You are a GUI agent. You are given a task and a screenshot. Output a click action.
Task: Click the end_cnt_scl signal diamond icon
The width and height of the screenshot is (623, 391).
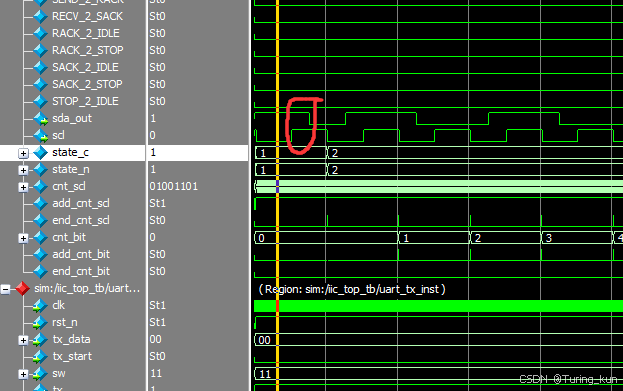click(40, 221)
